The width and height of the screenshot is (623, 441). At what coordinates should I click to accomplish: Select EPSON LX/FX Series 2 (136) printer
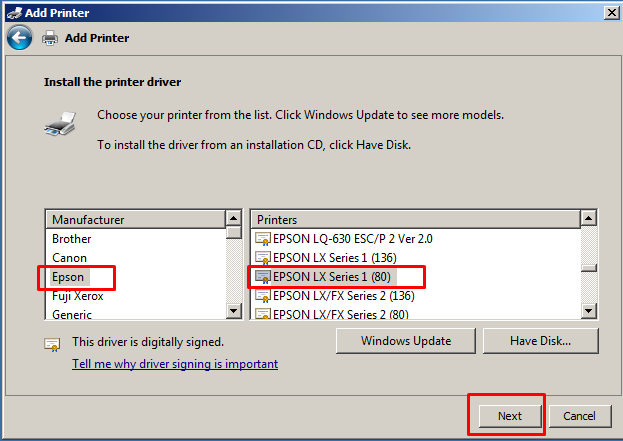344,296
